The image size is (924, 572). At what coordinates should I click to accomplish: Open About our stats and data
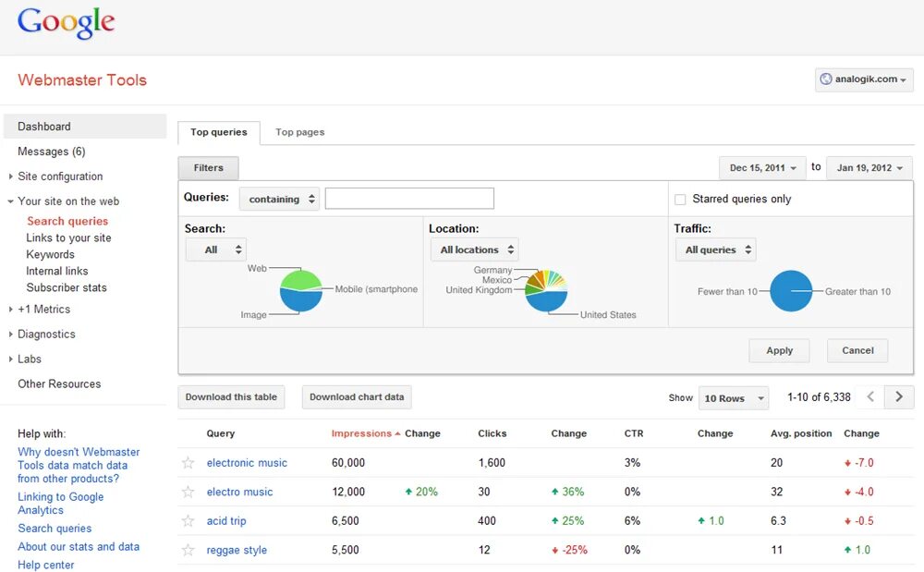[x=79, y=547]
